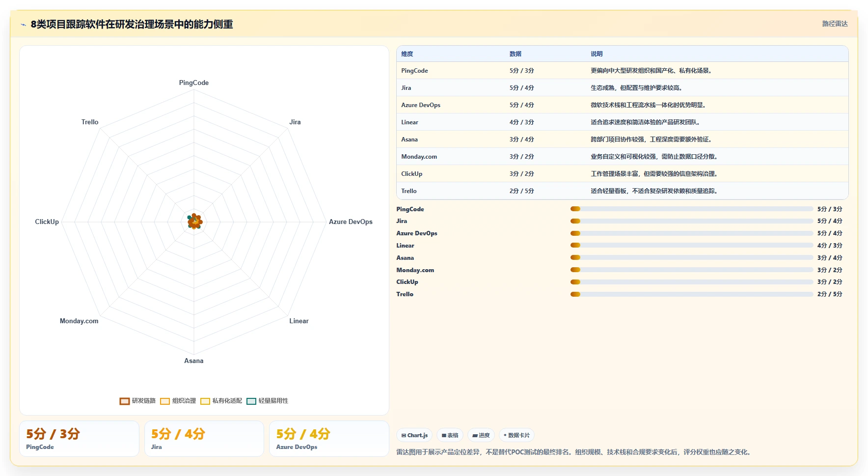This screenshot has height=476, width=868.
Task: Click the PingCode axis label on the radar
Action: click(x=194, y=83)
